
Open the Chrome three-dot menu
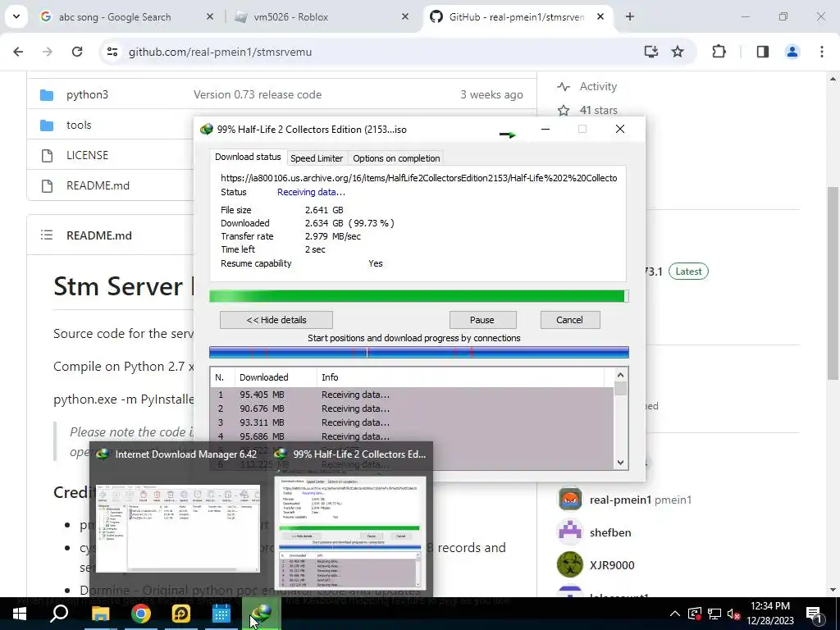point(822,52)
